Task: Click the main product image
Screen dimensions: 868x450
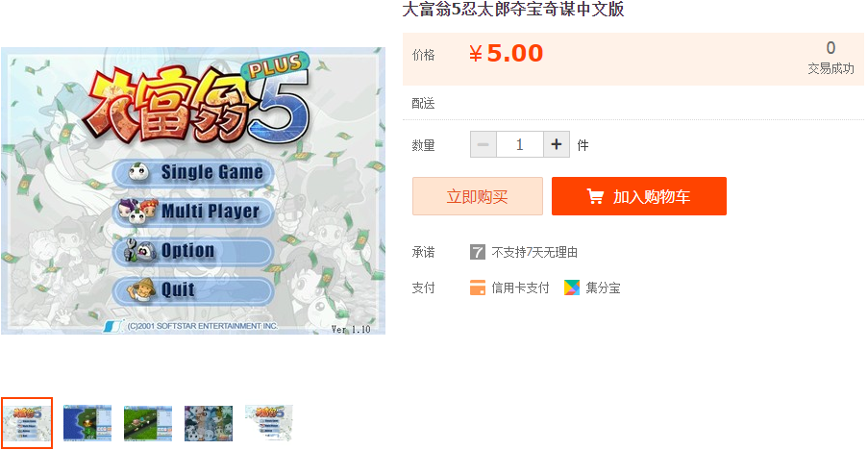Action: coord(192,191)
